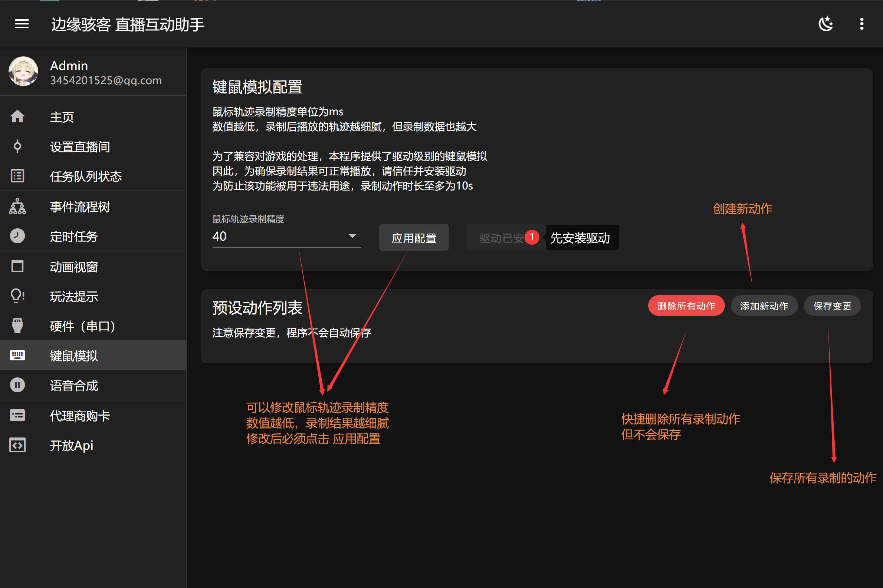Click the 开放Api code icon
Screen dimensions: 883x588
pos(18,446)
